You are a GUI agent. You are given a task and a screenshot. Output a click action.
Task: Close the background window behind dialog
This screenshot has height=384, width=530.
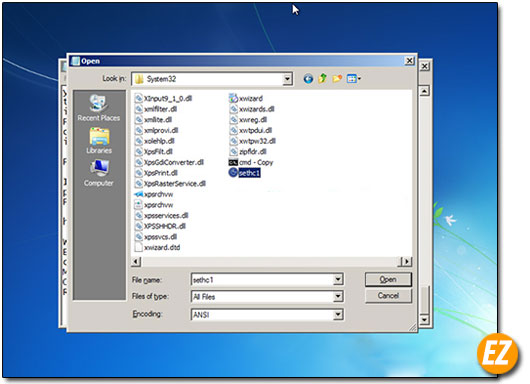click(425, 66)
